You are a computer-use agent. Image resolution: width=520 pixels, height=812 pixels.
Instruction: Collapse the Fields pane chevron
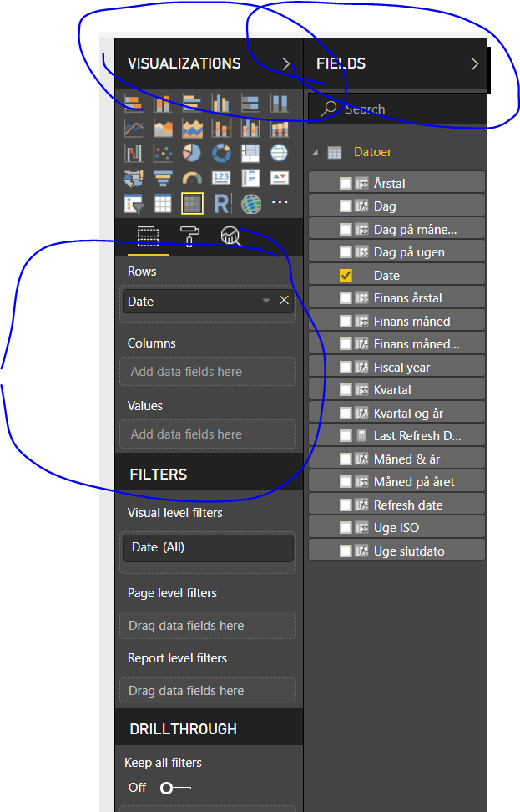474,63
